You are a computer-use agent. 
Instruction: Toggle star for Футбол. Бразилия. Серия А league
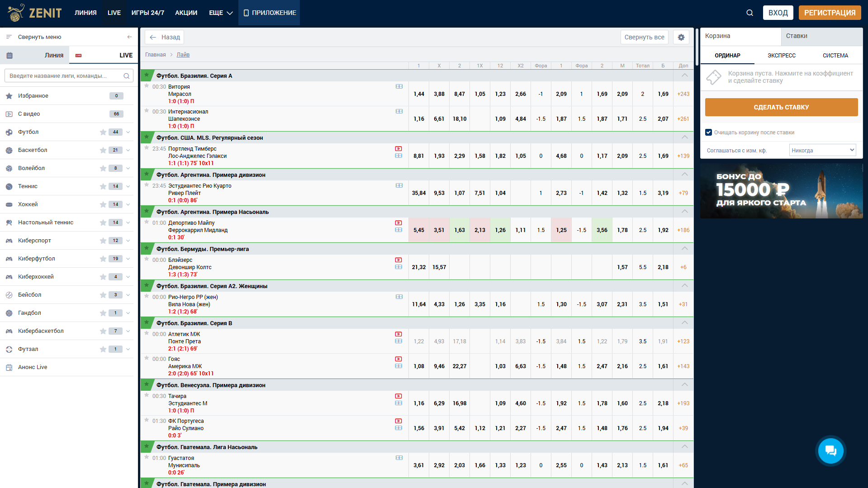[x=147, y=75]
